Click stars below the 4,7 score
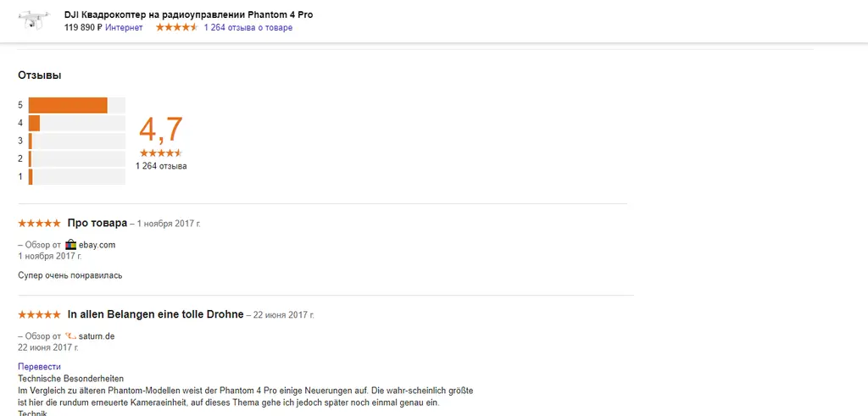 160,153
